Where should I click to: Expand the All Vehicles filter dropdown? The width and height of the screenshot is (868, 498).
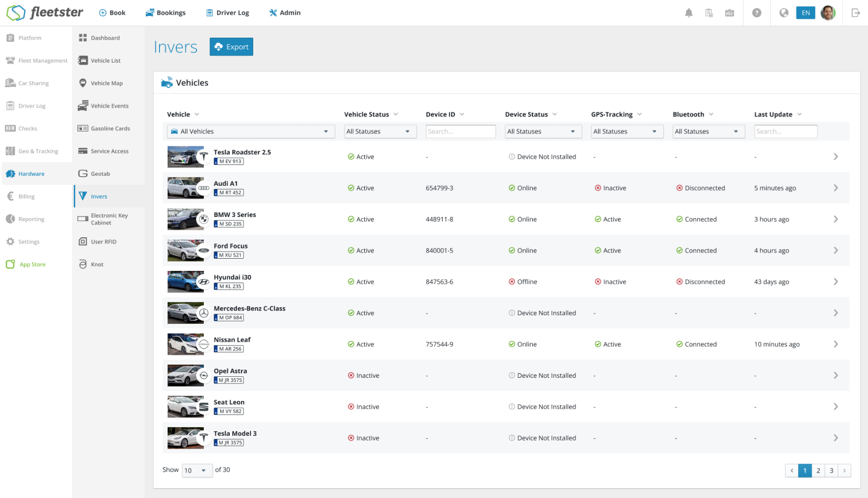point(251,131)
